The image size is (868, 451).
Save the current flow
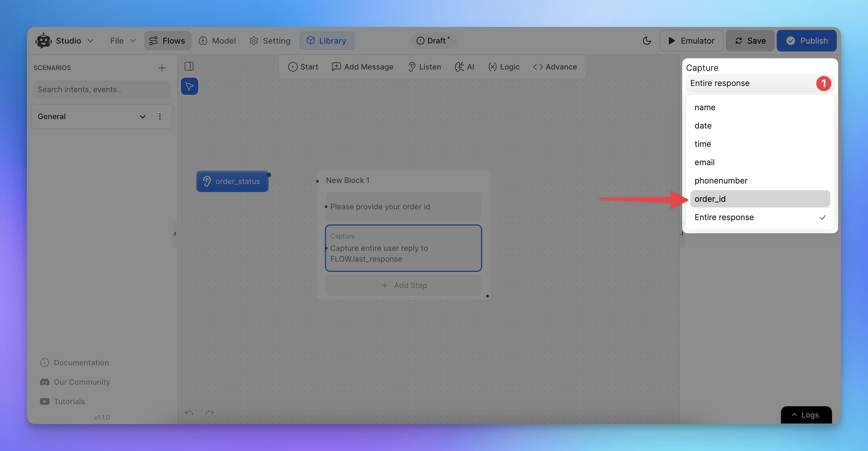click(750, 41)
